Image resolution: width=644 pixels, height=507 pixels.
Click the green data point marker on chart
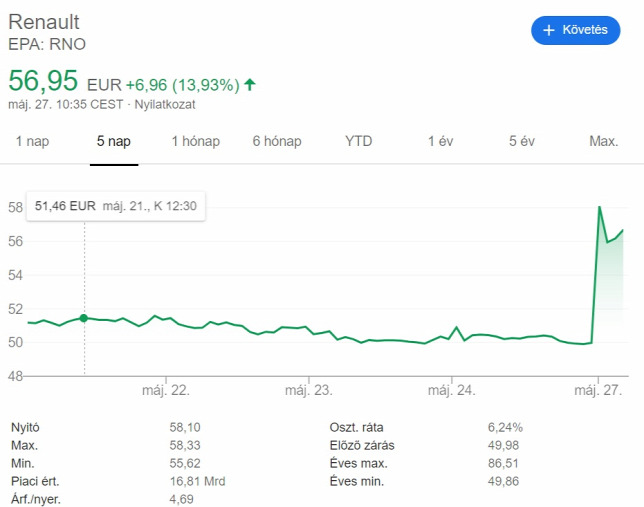(84, 318)
